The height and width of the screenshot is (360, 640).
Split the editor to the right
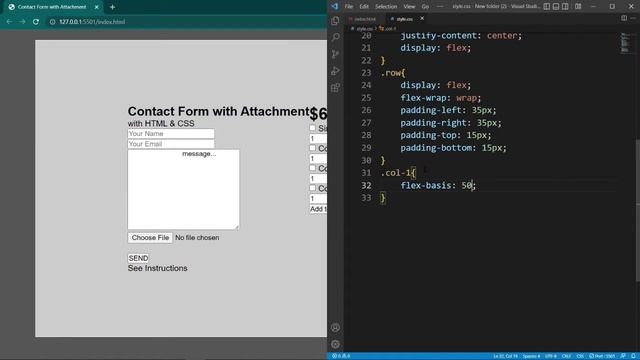[624, 18]
